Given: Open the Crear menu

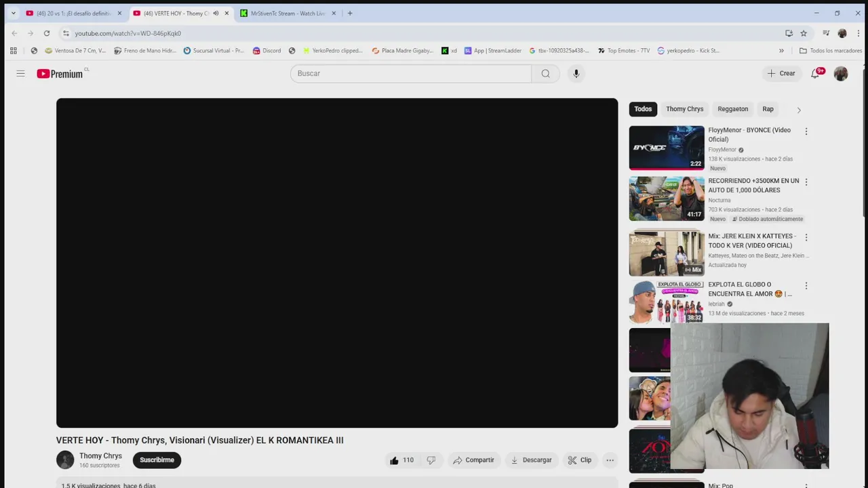Looking at the screenshot, I should [781, 73].
